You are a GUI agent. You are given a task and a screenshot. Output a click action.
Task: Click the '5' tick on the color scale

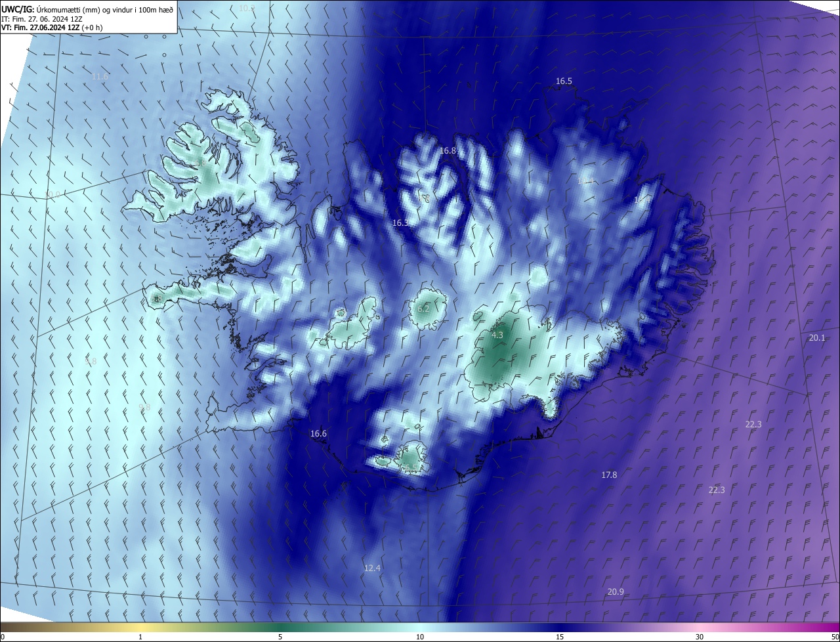[x=280, y=637]
